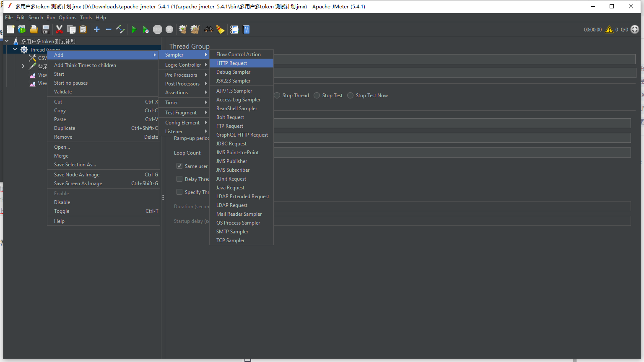Image resolution: width=644 pixels, height=362 pixels.
Task: Reset search with yellow broom icon
Action: tap(220, 29)
